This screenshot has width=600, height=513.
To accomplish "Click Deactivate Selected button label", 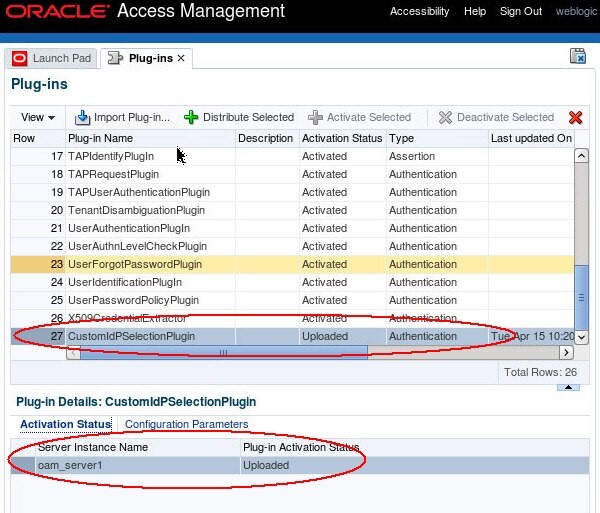I will 505,117.
